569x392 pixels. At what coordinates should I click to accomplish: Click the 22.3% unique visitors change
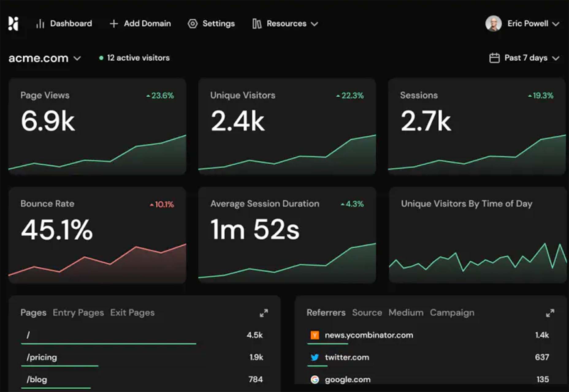click(x=350, y=96)
